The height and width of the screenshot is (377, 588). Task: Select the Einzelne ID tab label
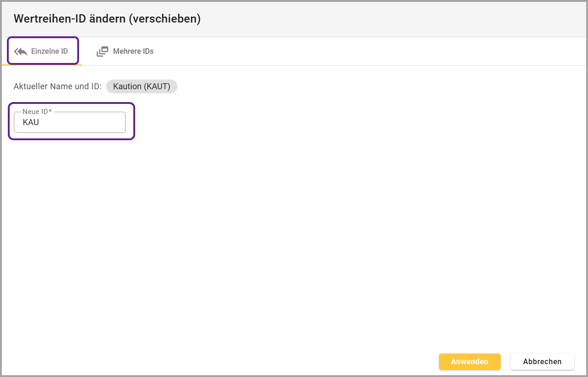click(x=49, y=51)
